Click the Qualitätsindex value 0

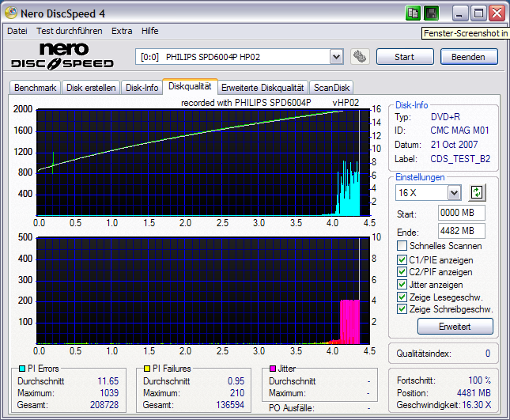point(488,354)
